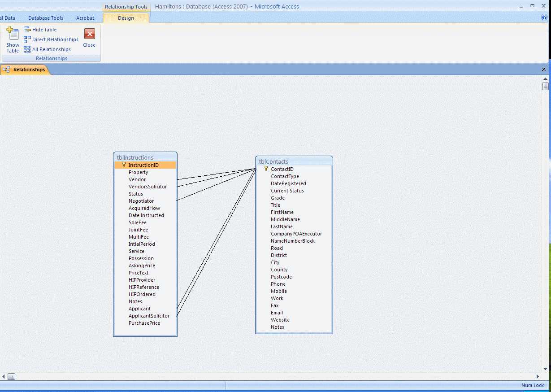551x392 pixels.
Task: Open Microsoft Access help question-mark icon
Action: [544, 17]
